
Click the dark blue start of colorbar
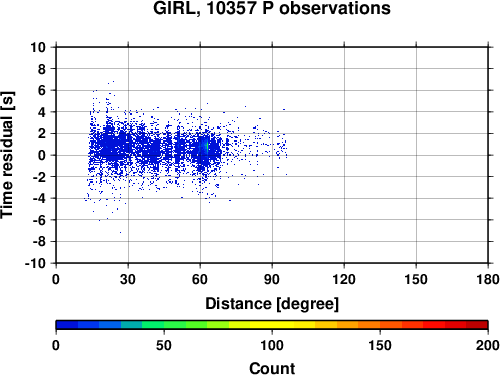pyautogui.click(x=67, y=325)
